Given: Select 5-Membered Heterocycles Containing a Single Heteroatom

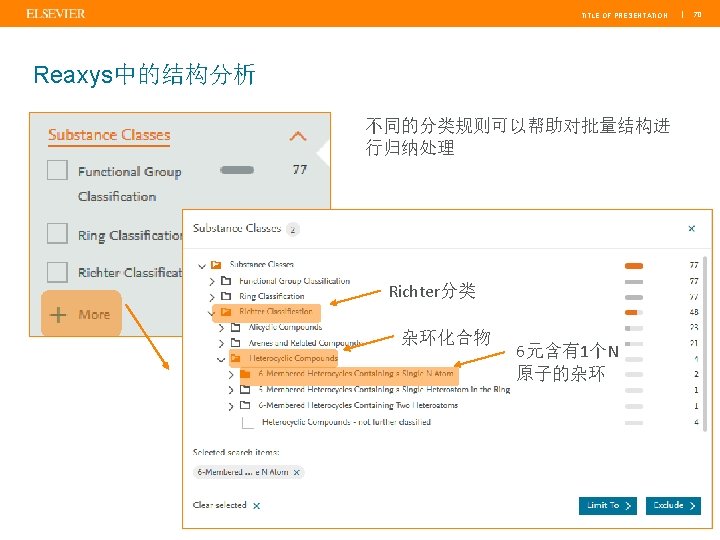Looking at the screenshot, I should pyautogui.click(x=384, y=389).
